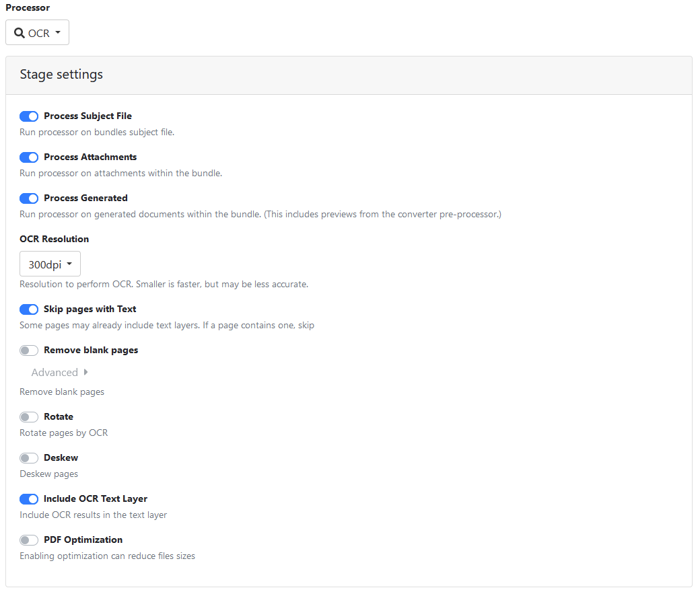Click the PDF Optimization label
Screen dimensions: 700x594
click(x=83, y=540)
